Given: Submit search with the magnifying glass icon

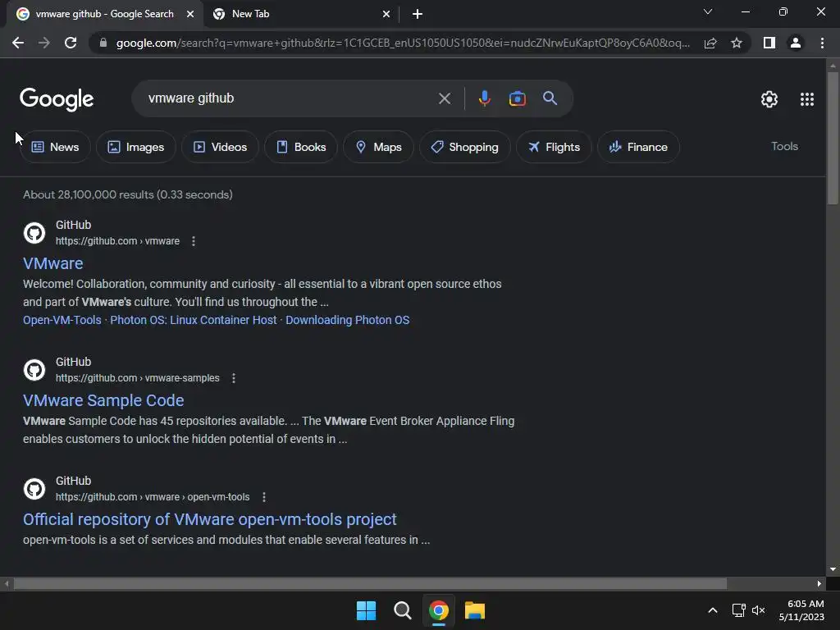Looking at the screenshot, I should 550,98.
